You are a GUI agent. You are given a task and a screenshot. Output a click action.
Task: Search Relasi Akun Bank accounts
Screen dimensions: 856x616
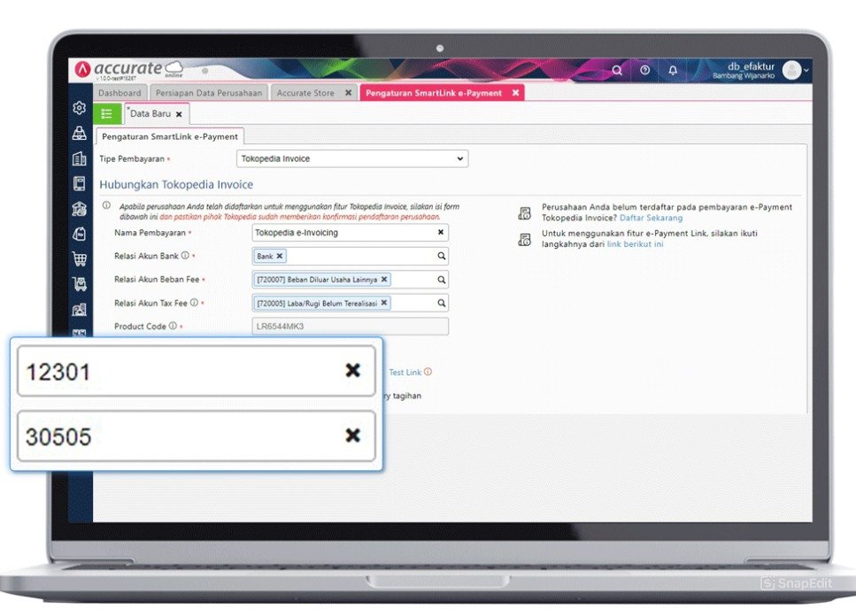[441, 256]
